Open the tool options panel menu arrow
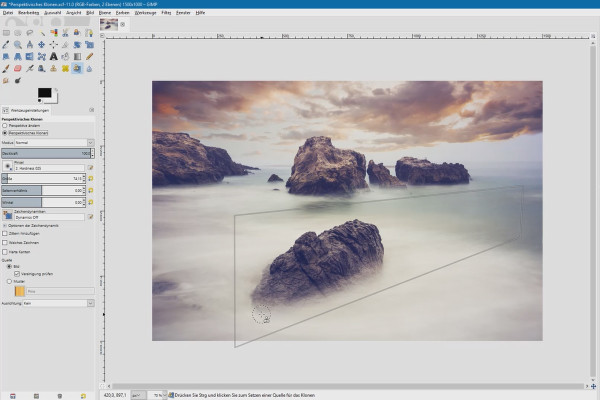Viewport: 600px width, 400px height. coord(91,110)
